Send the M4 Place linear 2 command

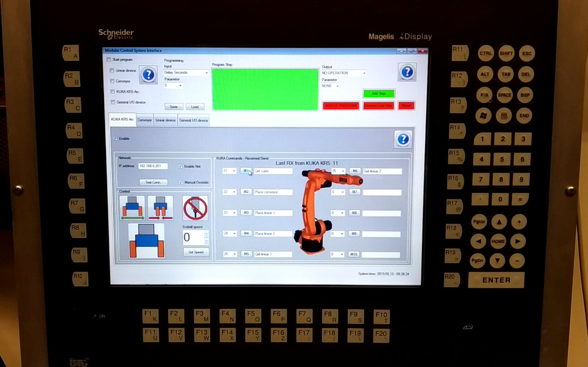coord(246,233)
